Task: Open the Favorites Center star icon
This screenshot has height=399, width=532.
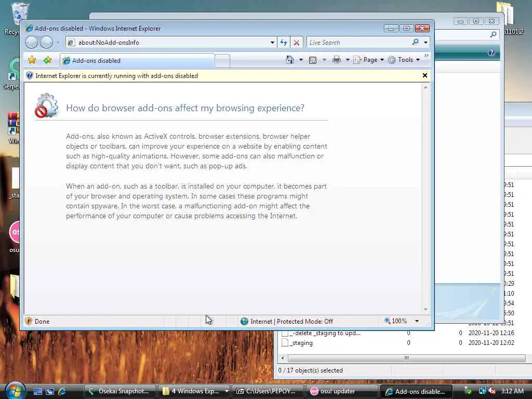Action: pos(32,60)
